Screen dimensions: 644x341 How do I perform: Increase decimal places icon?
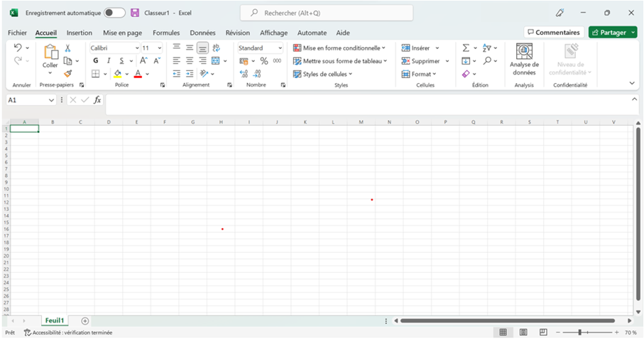click(244, 74)
